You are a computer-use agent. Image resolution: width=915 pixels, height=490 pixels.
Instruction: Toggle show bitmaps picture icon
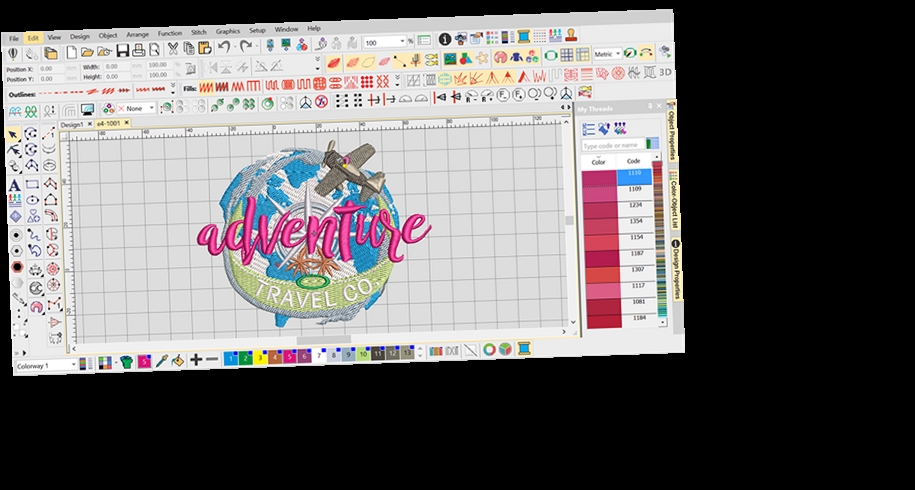pos(449,59)
